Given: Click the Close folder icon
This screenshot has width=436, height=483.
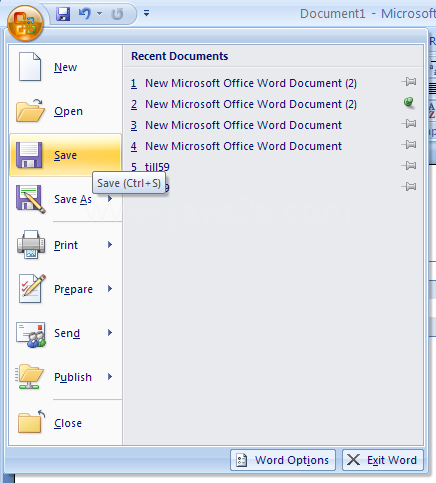Looking at the screenshot, I should pos(31,421).
